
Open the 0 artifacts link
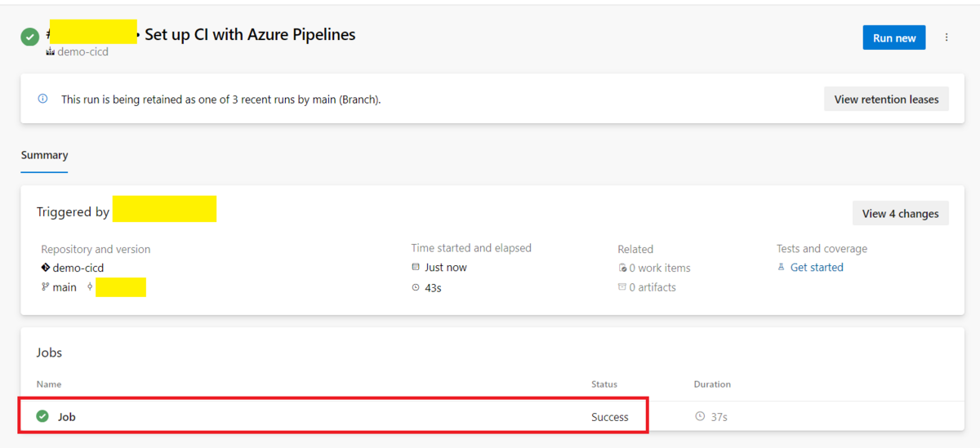(652, 287)
